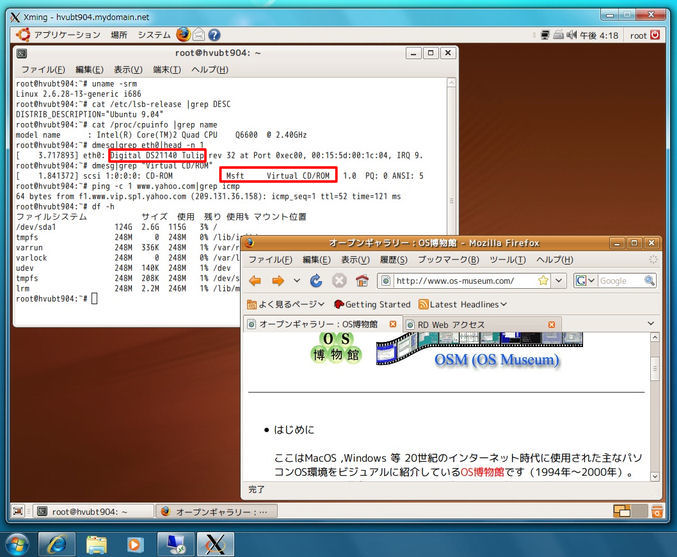Click the terminal scrollbar up arrow
Viewport: 677px width, 557px height.
pos(452,82)
